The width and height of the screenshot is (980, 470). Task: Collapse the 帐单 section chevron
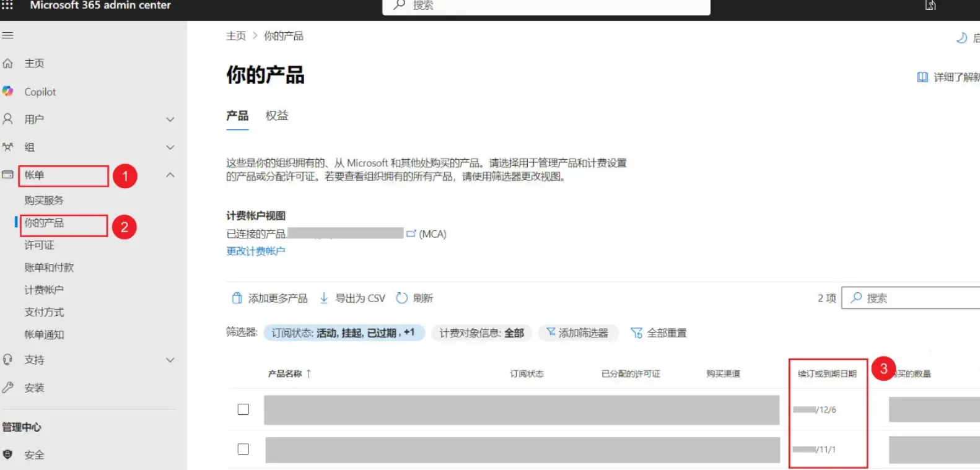click(170, 175)
